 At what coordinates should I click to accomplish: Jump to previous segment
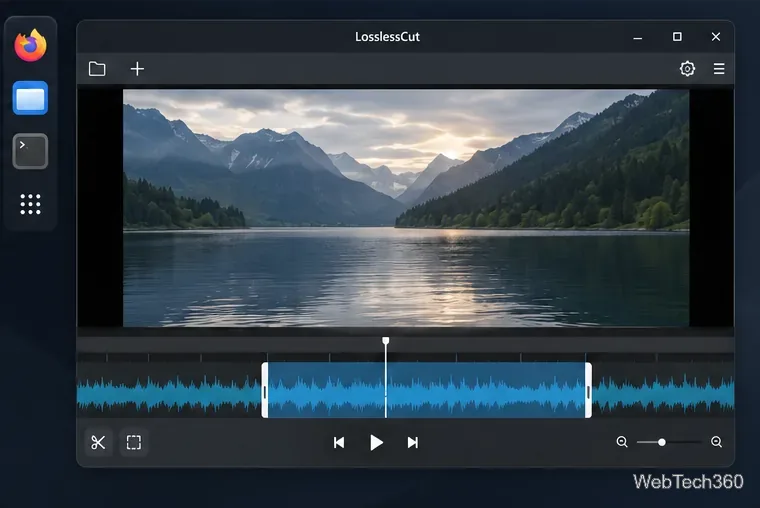[x=339, y=443]
